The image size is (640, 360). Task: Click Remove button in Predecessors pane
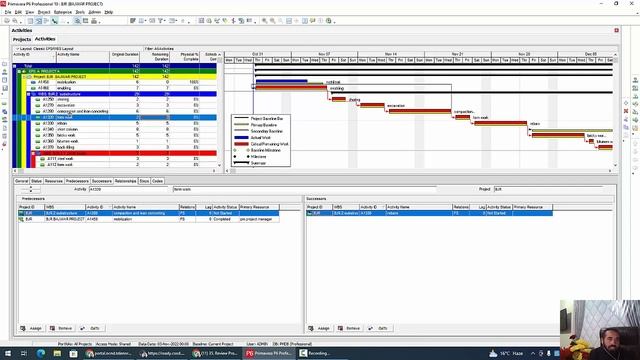tap(61, 328)
